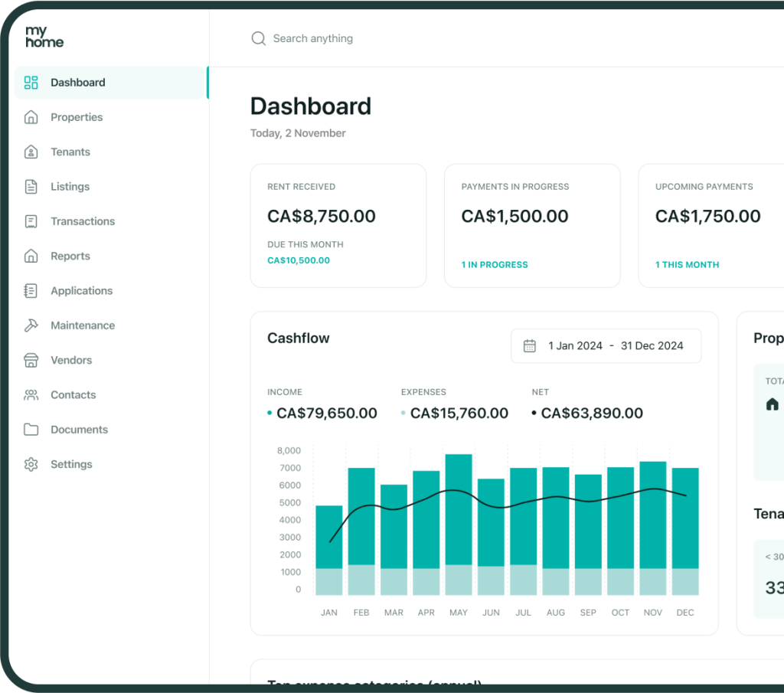
Task: Click the Applications notebook icon
Action: pyautogui.click(x=31, y=290)
